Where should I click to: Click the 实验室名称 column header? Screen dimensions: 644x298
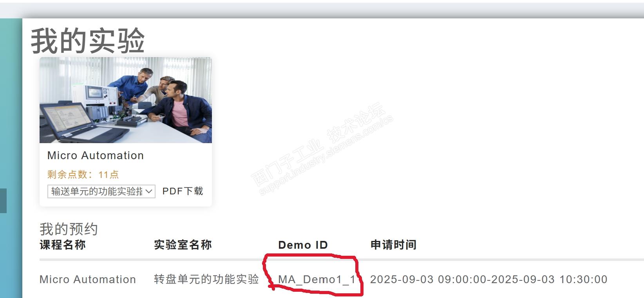pos(183,245)
